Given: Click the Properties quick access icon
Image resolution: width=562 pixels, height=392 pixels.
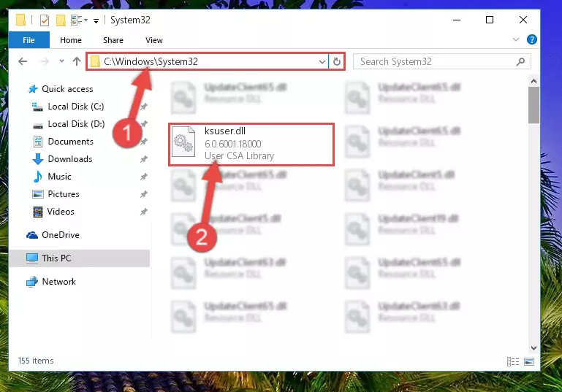Looking at the screenshot, I should (x=45, y=20).
